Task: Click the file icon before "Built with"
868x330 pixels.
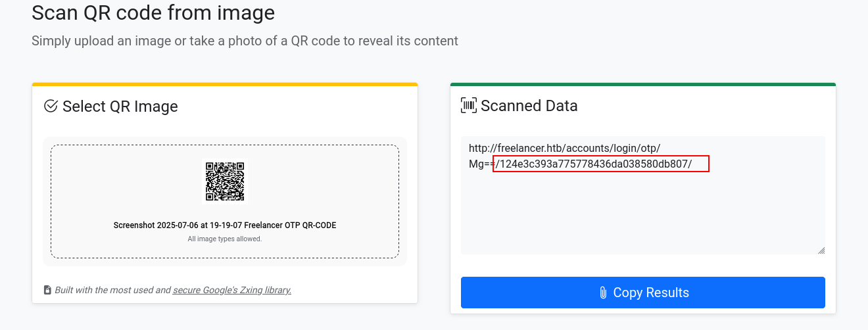Action: [47, 290]
